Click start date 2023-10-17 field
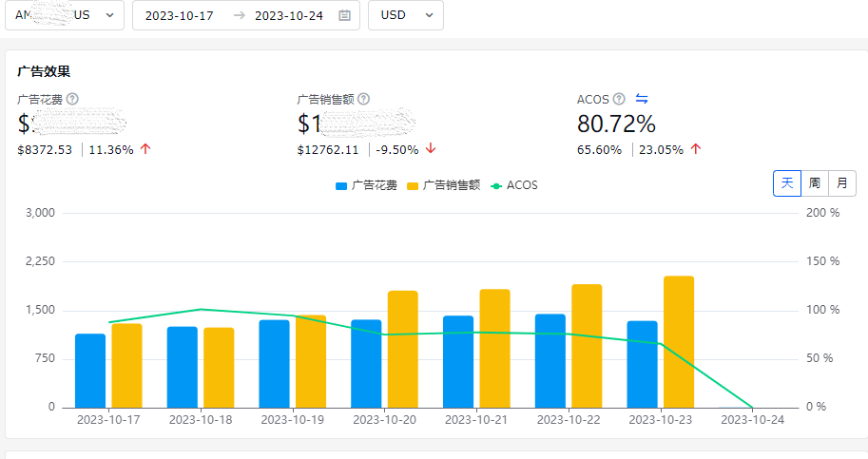Screen dimensions: 868x459 (180, 15)
